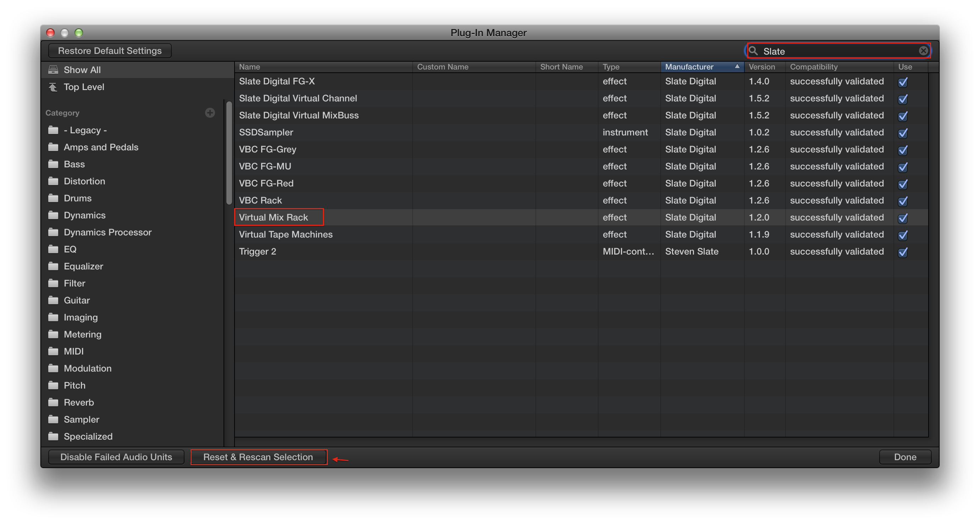Viewport: 980px width, 524px height.
Task: Select the Metering folder icon
Action: (x=53, y=335)
